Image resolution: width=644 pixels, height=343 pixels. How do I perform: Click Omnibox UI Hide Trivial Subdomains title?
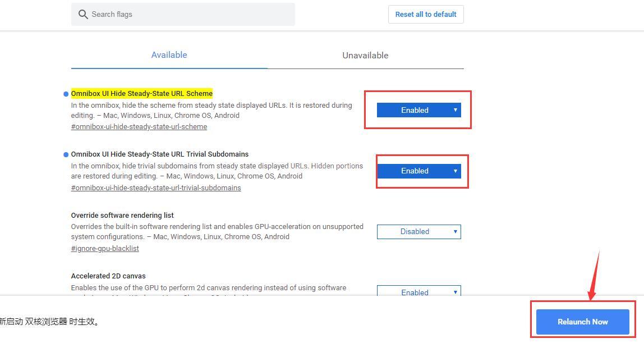coord(160,154)
